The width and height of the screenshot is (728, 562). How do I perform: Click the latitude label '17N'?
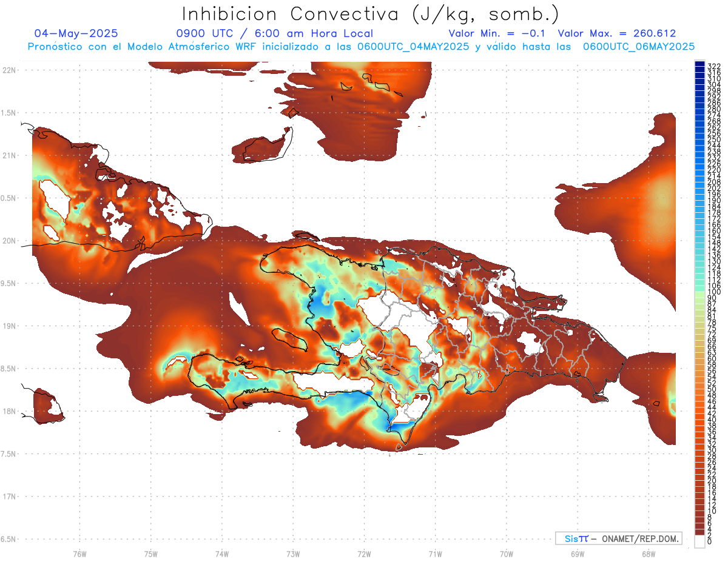[9, 497]
